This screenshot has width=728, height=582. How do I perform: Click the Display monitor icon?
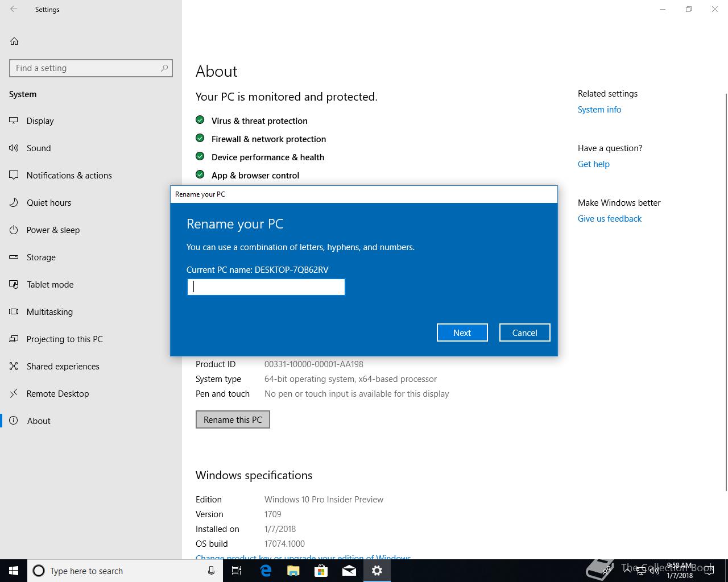point(14,120)
